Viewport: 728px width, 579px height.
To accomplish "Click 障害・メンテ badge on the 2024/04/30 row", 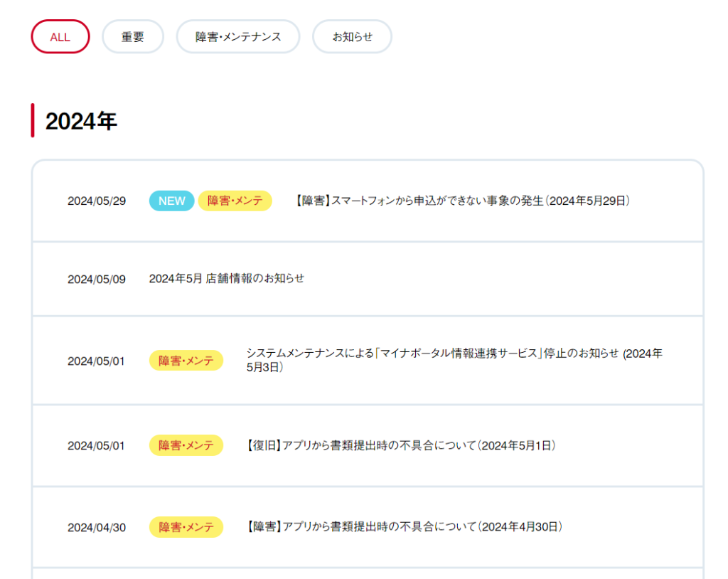I will [x=186, y=527].
